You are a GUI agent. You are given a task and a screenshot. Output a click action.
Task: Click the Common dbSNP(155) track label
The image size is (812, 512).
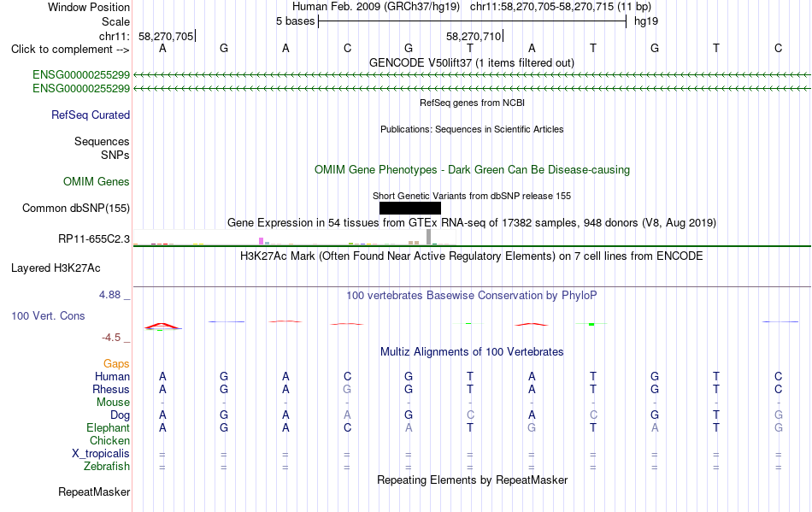(76, 208)
